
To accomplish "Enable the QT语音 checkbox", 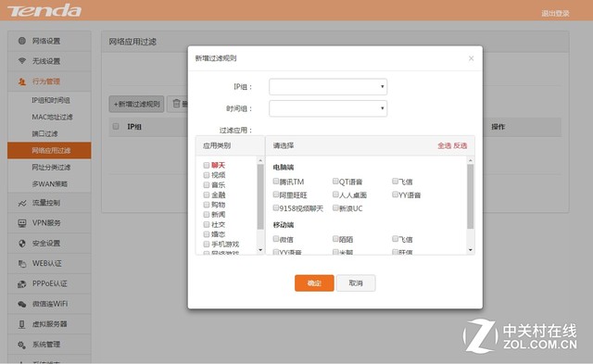I will coord(335,181).
